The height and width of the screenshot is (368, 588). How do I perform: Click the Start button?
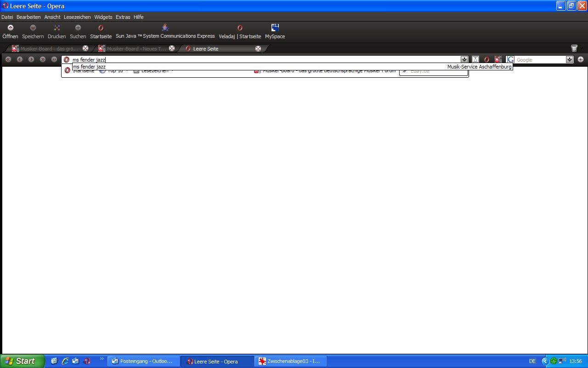click(x=22, y=361)
